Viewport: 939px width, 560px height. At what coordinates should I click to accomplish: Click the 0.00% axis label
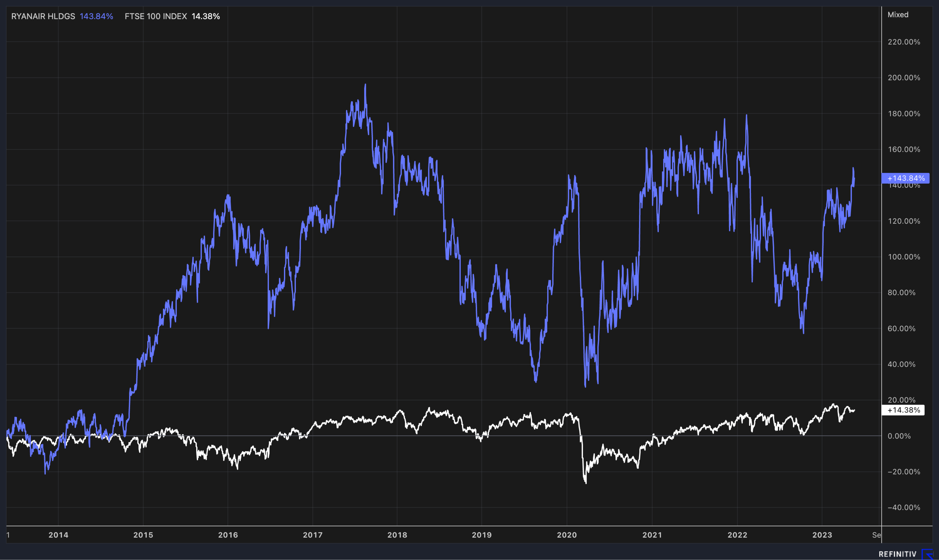point(899,436)
